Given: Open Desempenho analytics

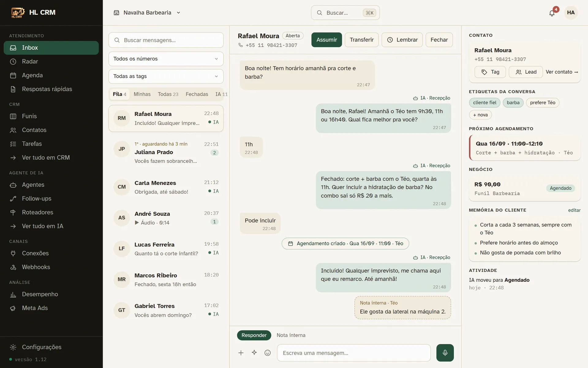Looking at the screenshot, I should 51,294.
